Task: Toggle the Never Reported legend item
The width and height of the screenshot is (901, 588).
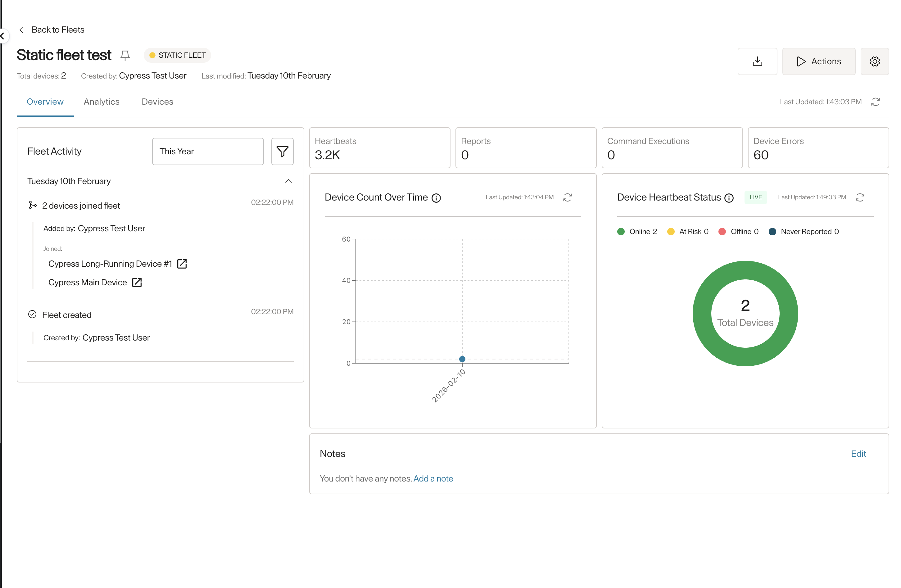Action: (x=804, y=232)
